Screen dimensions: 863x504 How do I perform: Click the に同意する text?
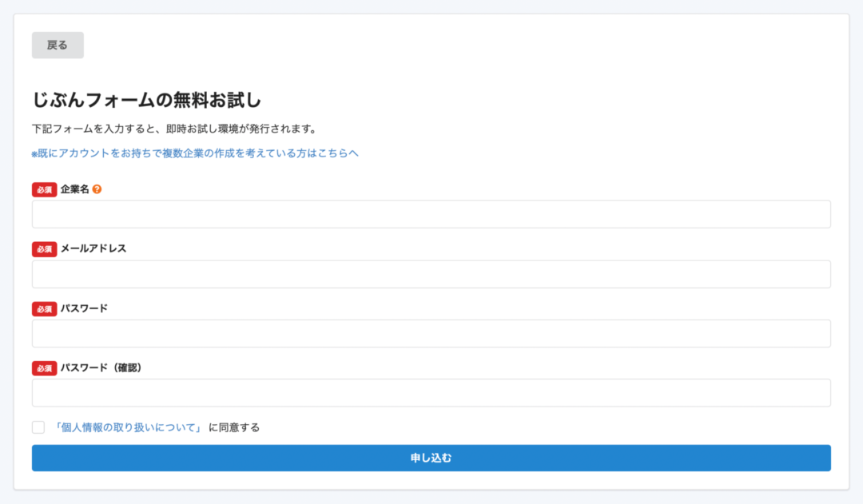[x=234, y=427]
